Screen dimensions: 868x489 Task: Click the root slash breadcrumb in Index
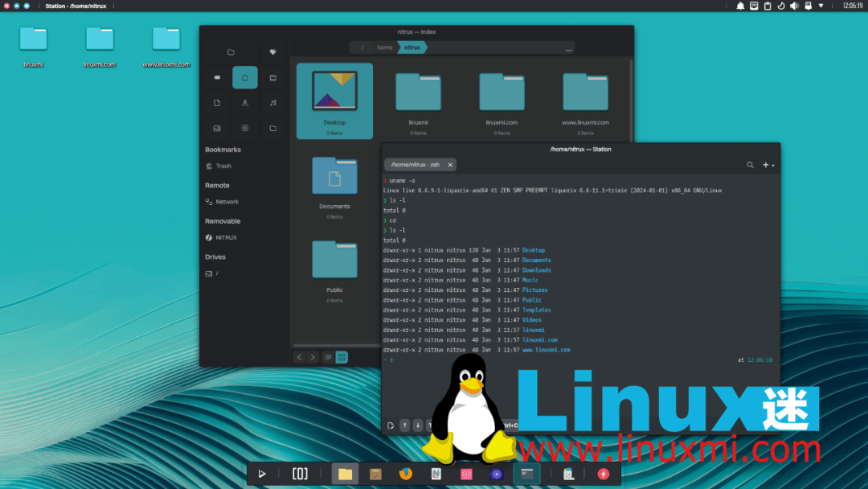362,47
